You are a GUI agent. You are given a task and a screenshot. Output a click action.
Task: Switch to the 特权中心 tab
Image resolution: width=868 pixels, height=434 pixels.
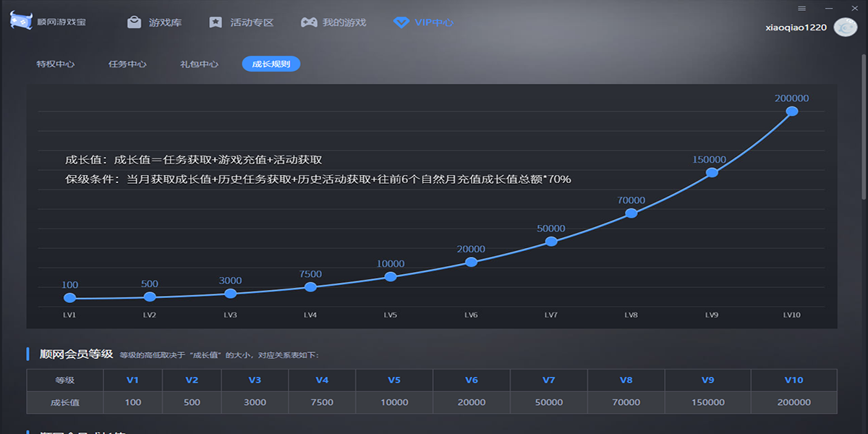click(55, 64)
